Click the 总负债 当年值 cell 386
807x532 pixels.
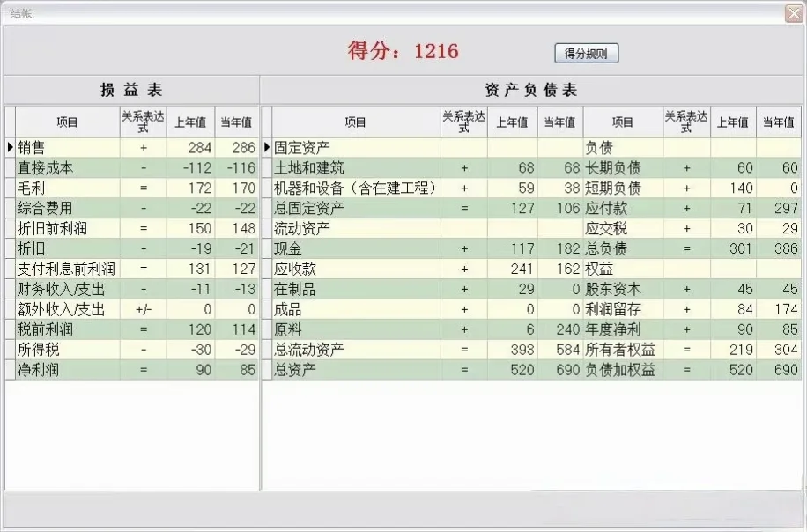pyautogui.click(x=779, y=248)
